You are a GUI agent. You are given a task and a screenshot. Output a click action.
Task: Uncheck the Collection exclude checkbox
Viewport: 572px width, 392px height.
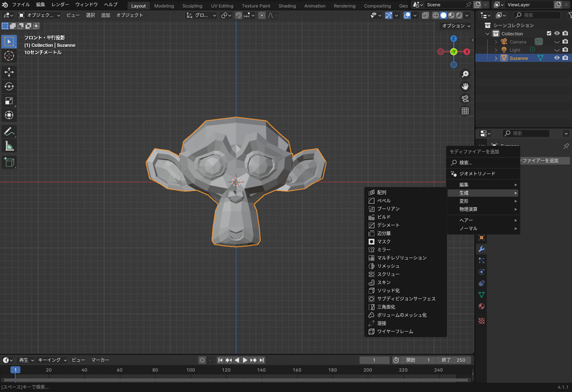click(x=549, y=34)
